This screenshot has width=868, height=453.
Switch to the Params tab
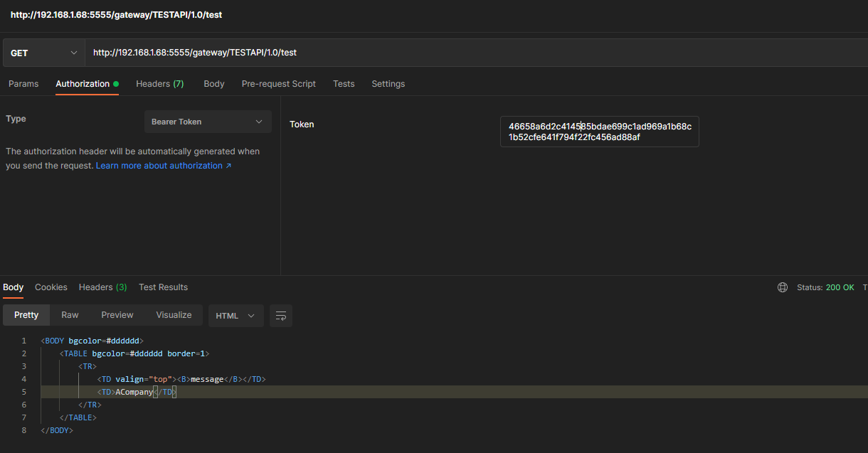[x=23, y=84]
